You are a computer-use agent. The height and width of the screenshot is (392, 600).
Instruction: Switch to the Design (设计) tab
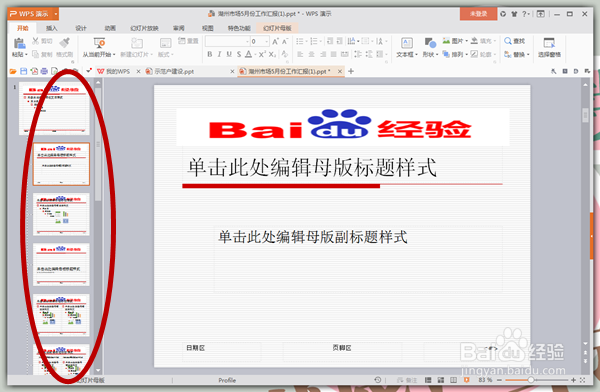81,28
